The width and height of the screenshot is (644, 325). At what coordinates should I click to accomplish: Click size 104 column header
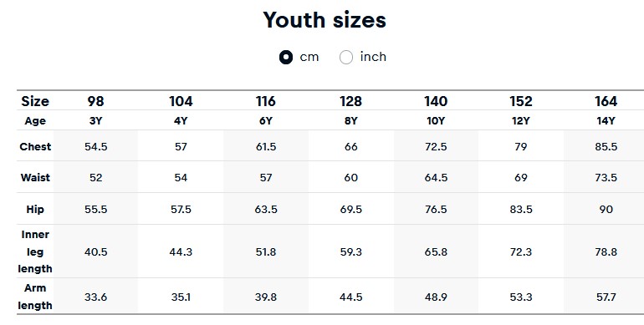coord(181,101)
